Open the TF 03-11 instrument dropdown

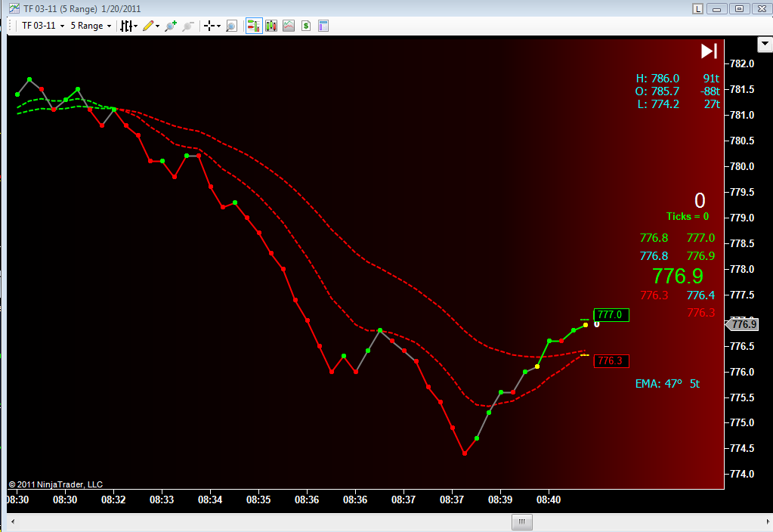[43, 26]
